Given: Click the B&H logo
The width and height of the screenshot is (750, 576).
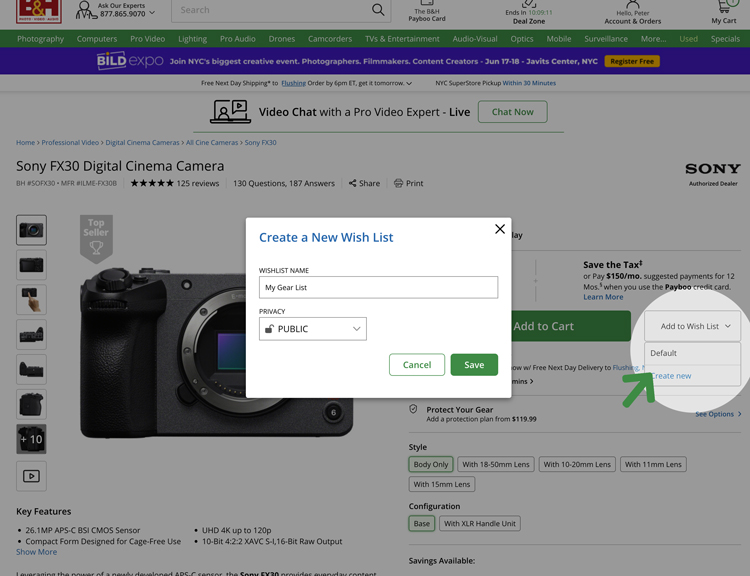Looking at the screenshot, I should coord(39,11).
